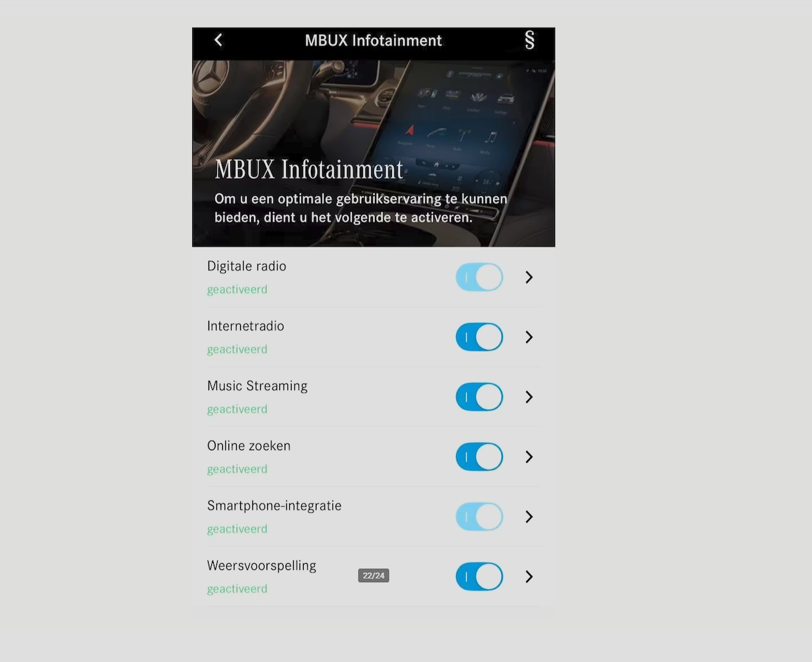Click geactiveerd status under Smartphone-integratie
This screenshot has height=662, width=812.
point(237,529)
